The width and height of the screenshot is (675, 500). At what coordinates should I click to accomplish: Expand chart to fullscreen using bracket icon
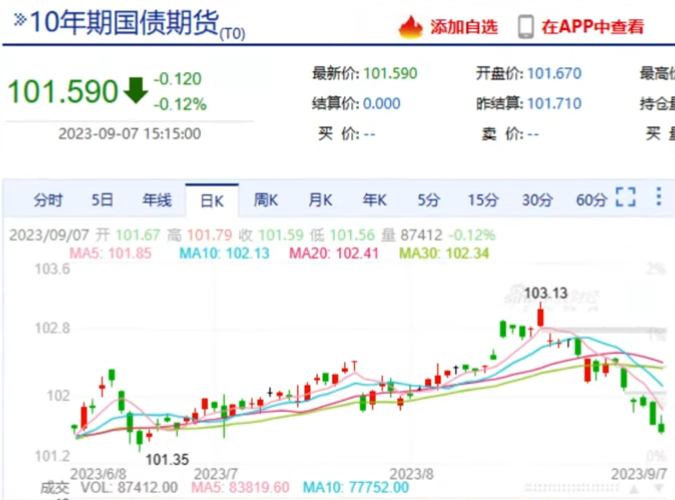626,197
